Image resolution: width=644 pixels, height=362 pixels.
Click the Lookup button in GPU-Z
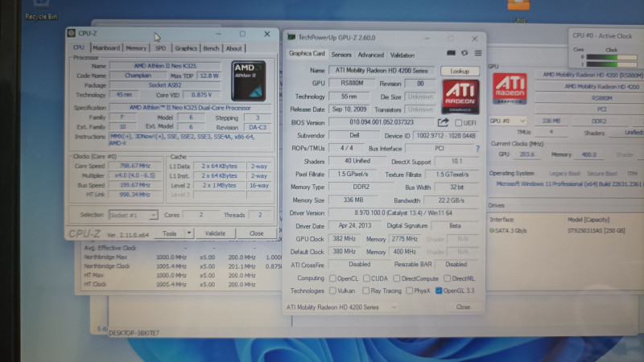point(460,71)
